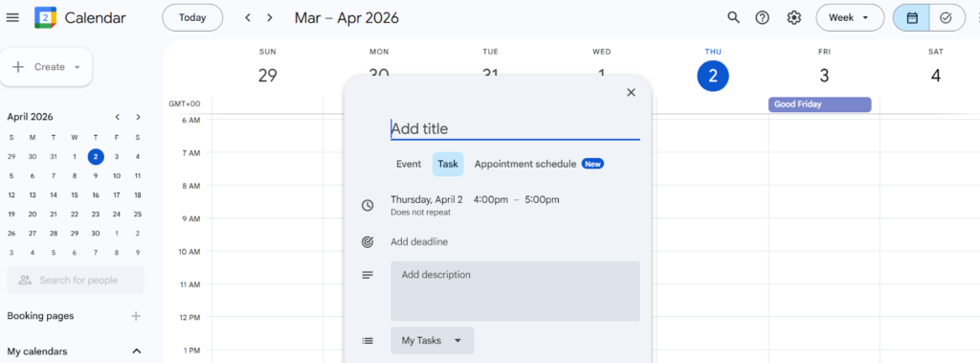Select highlighted 2 in mini calendar
This screenshot has height=363, width=980.
click(x=96, y=156)
